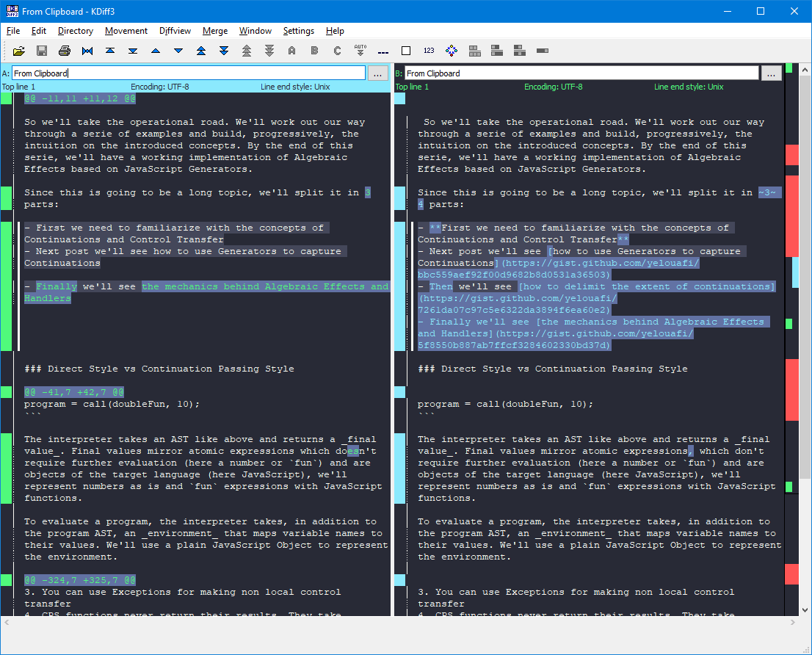This screenshot has width=812, height=655.
Task: Select line A merge source icon
Action: (291, 51)
